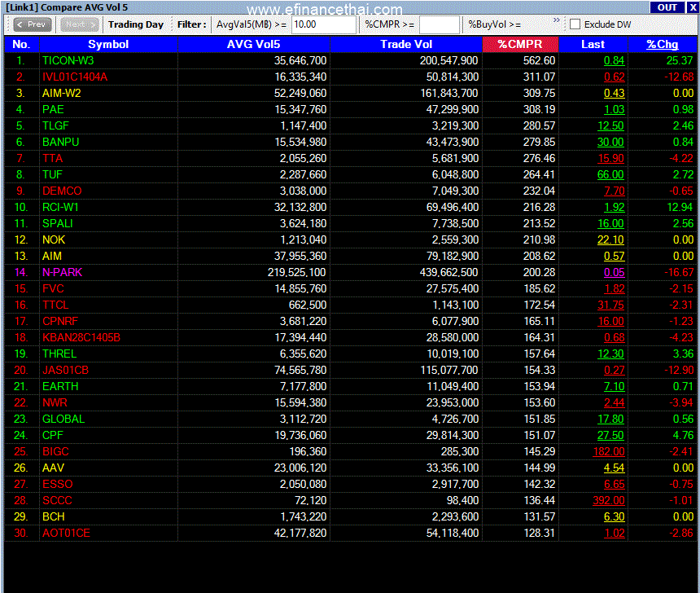Screen dimensions: 700x593
Task: Expand toolbar overflow chevron arrows
Action: tap(556, 20)
